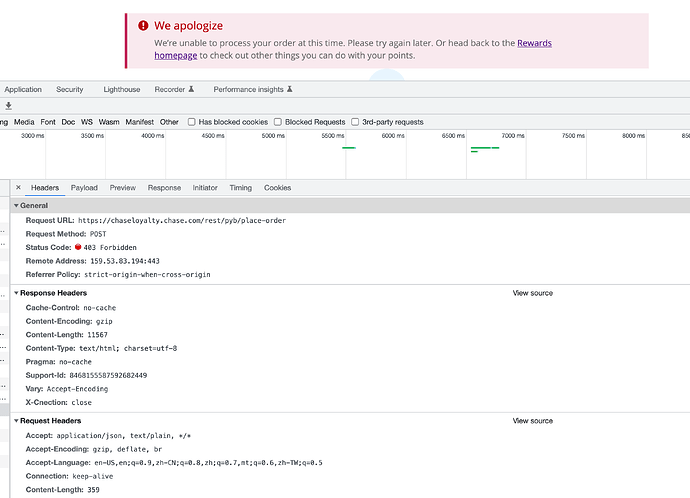
Task: Open the Lighthouse panel tab
Action: point(122,90)
